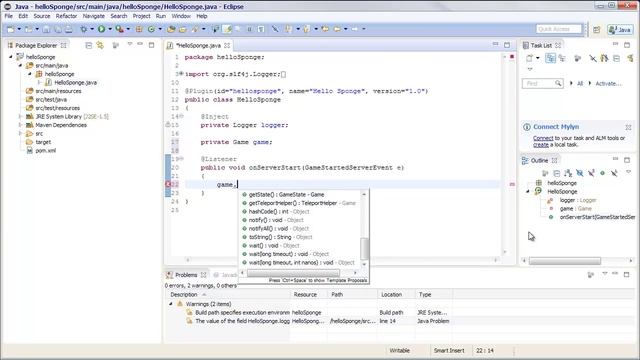Collapse Warnings (2 items) group in Problems

click(x=171, y=304)
